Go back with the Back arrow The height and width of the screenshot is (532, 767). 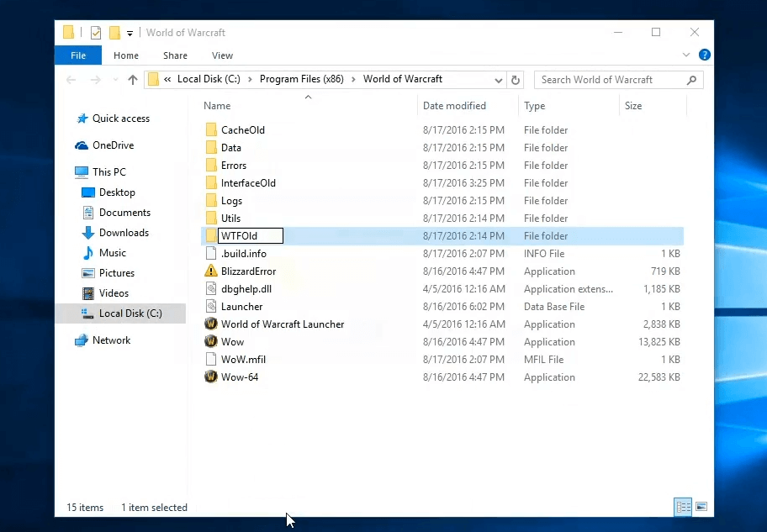tap(71, 80)
